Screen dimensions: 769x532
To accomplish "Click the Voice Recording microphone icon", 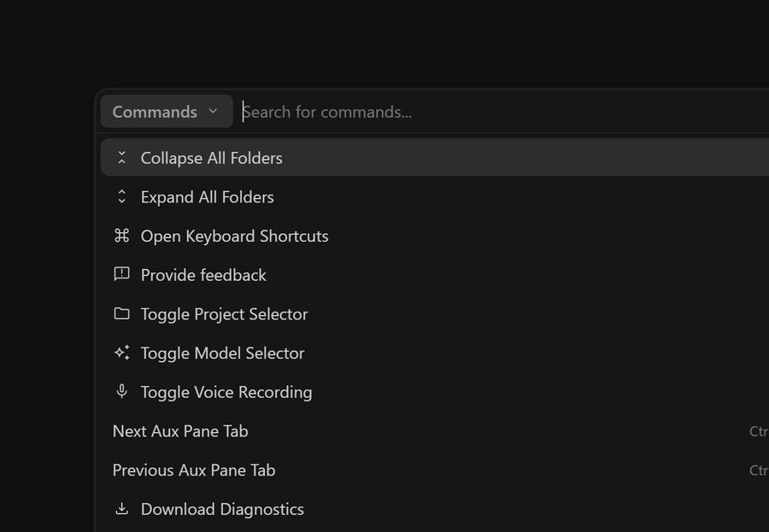I will coord(121,391).
